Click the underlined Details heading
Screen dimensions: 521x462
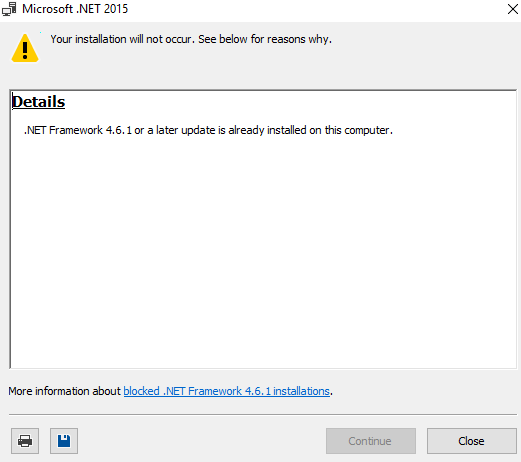(38, 102)
